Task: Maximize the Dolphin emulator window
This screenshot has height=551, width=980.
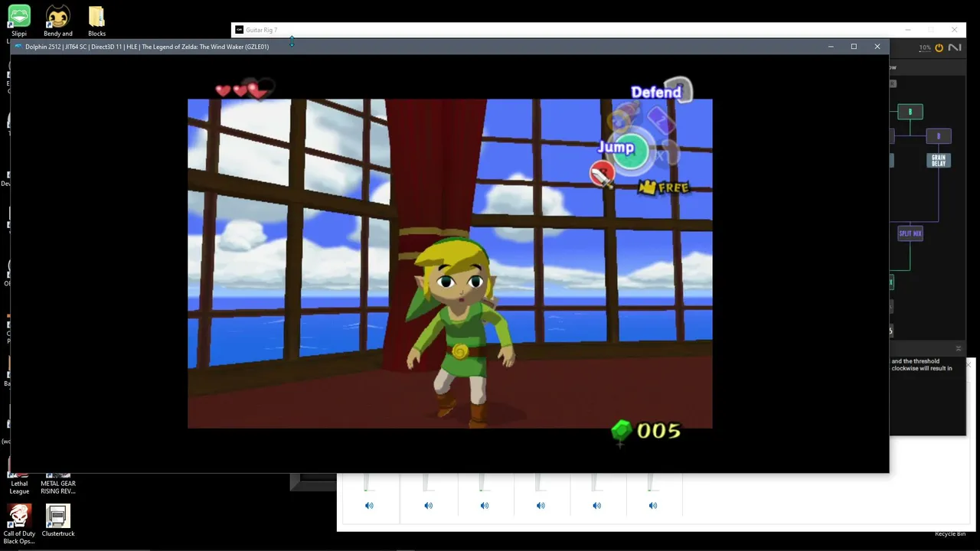Action: click(x=854, y=47)
